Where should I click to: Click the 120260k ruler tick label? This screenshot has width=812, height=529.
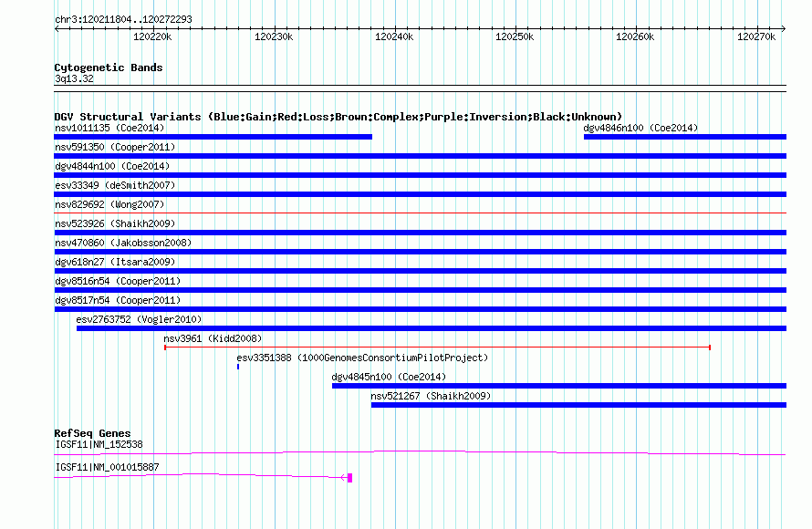635,36
